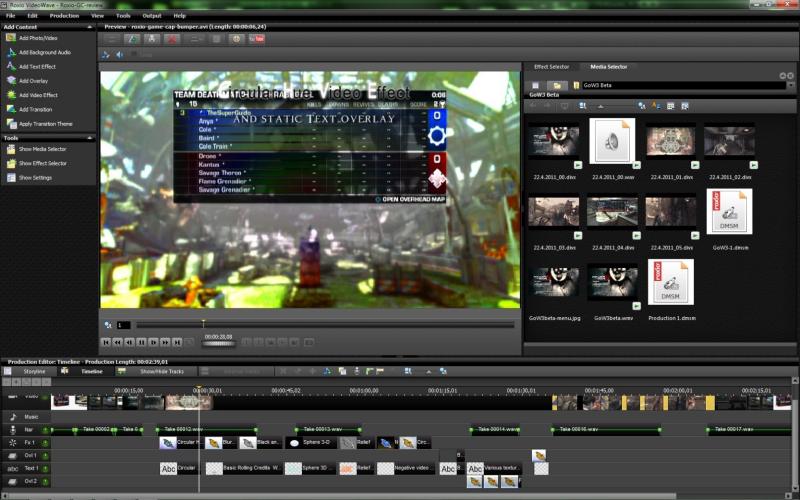The width and height of the screenshot is (800, 500).
Task: Click the rewind button
Action: pos(117,342)
